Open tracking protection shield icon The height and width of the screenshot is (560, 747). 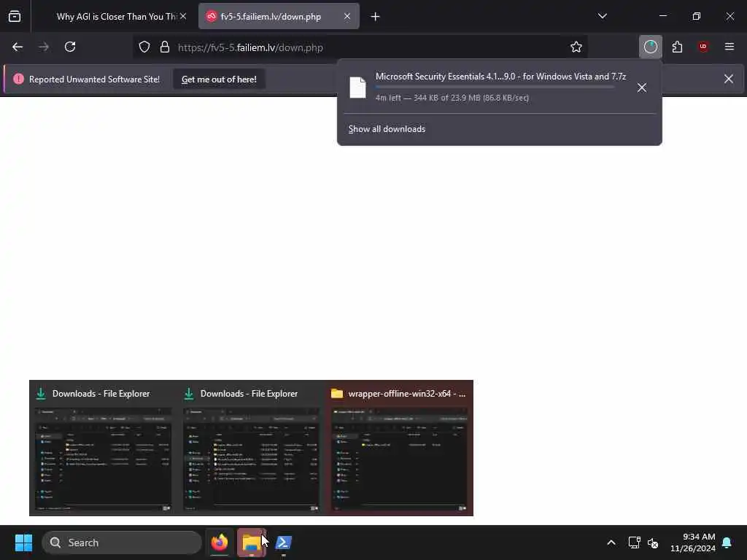144,47
